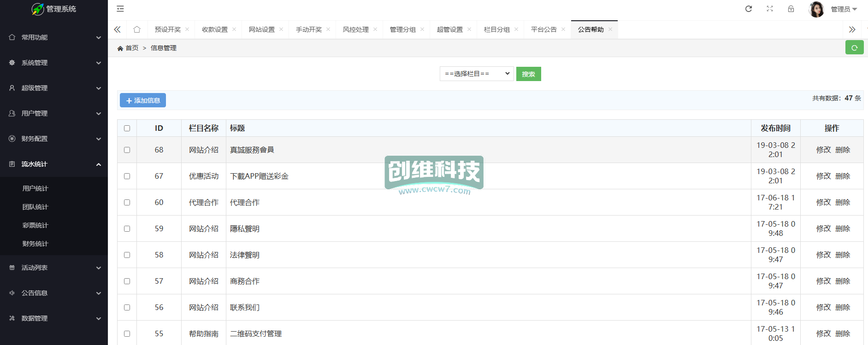Click the 超级管理 person icon
Viewport: 868px width, 345px height.
point(12,88)
